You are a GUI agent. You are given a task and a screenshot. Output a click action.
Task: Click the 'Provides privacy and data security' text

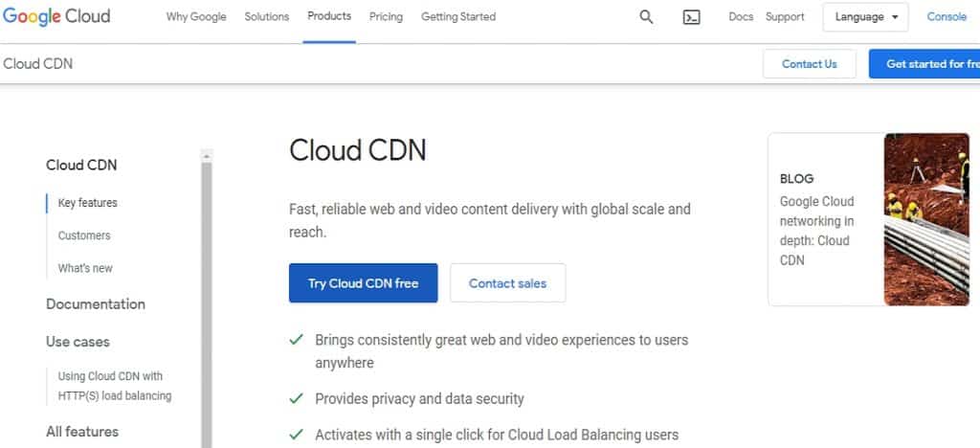pyautogui.click(x=419, y=399)
